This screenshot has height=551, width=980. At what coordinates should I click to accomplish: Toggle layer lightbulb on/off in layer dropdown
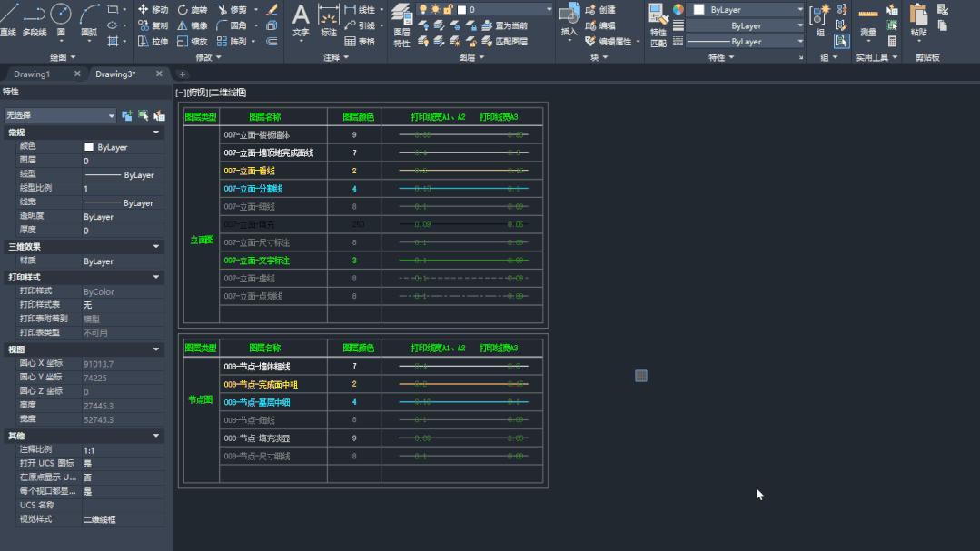pyautogui.click(x=422, y=9)
